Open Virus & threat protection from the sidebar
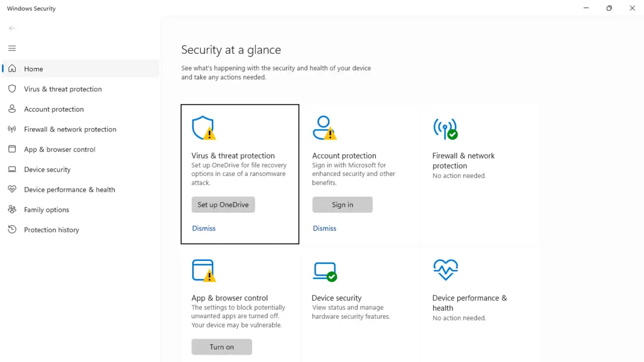 click(81, 89)
